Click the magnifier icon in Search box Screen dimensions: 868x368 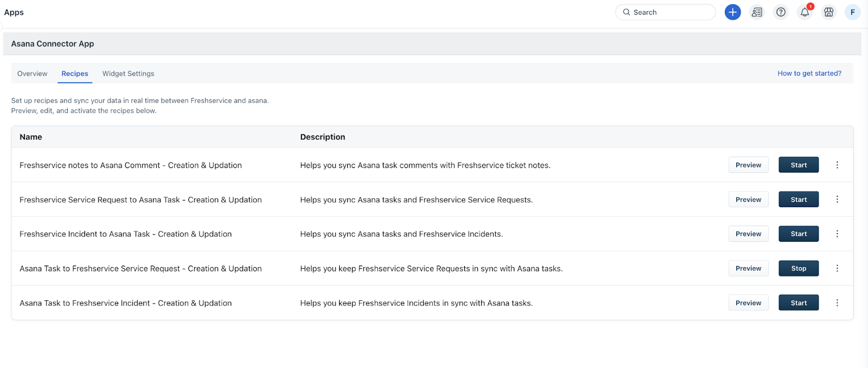[626, 12]
